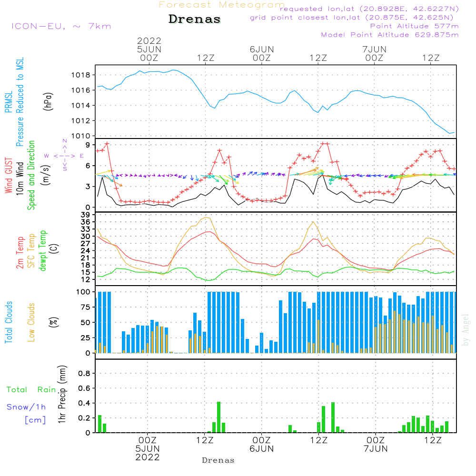Click the 'PRMSL' axis label
The image size is (476, 476).
pyautogui.click(x=9, y=102)
